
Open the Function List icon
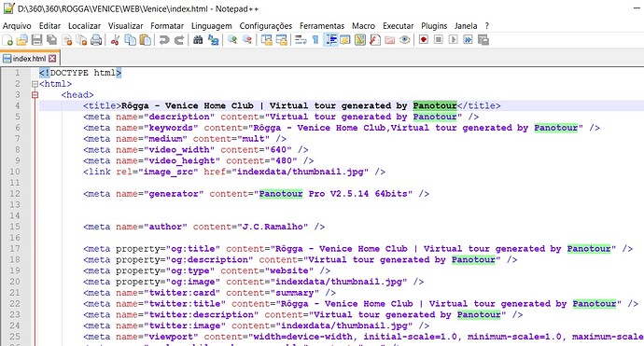pyautogui.click(x=375, y=40)
